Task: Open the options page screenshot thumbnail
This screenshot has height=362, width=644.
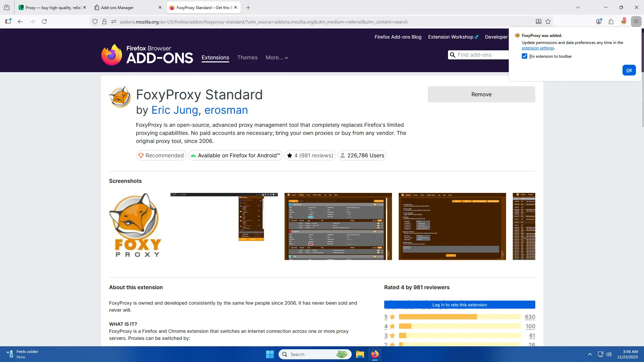Action: [x=452, y=226]
